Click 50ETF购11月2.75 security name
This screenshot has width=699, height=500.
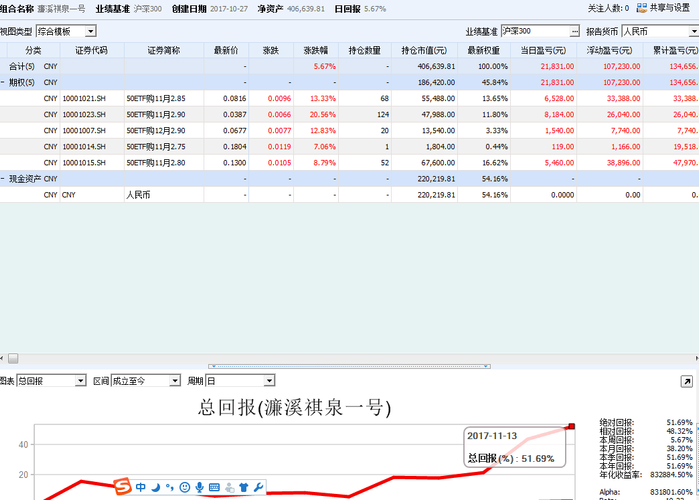[x=156, y=147]
